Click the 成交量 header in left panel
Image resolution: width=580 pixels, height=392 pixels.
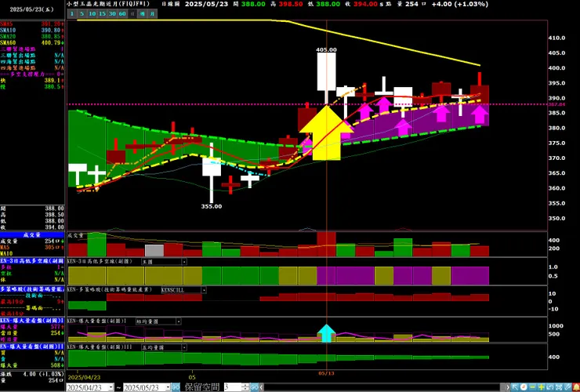click(x=32, y=234)
